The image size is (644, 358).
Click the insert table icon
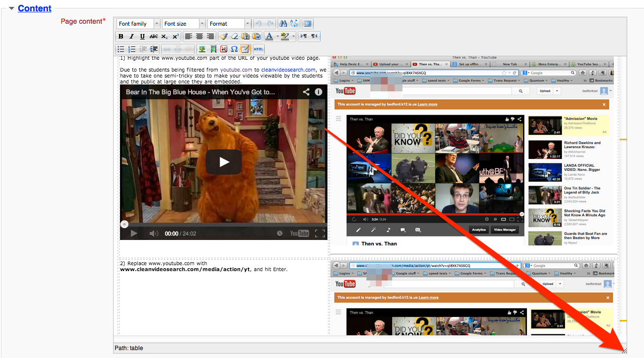point(245,49)
